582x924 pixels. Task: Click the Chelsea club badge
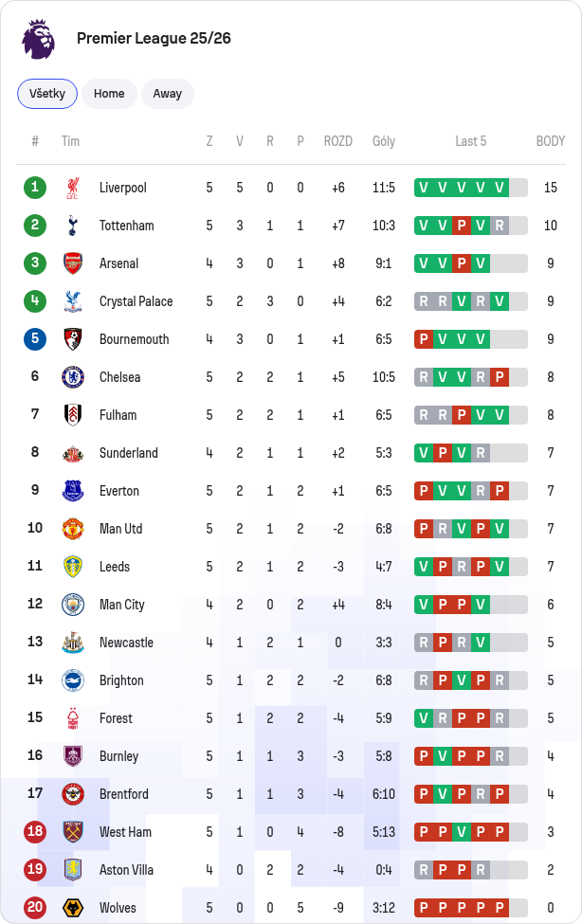point(73,377)
